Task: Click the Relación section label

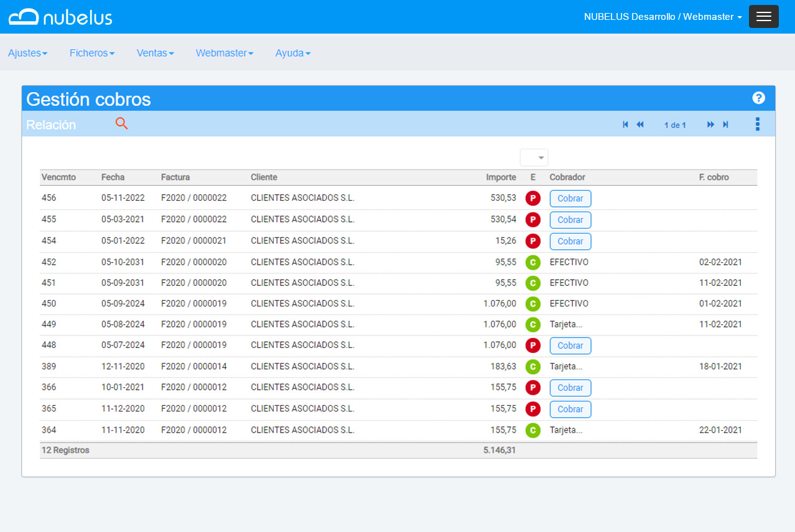Action: tap(51, 125)
